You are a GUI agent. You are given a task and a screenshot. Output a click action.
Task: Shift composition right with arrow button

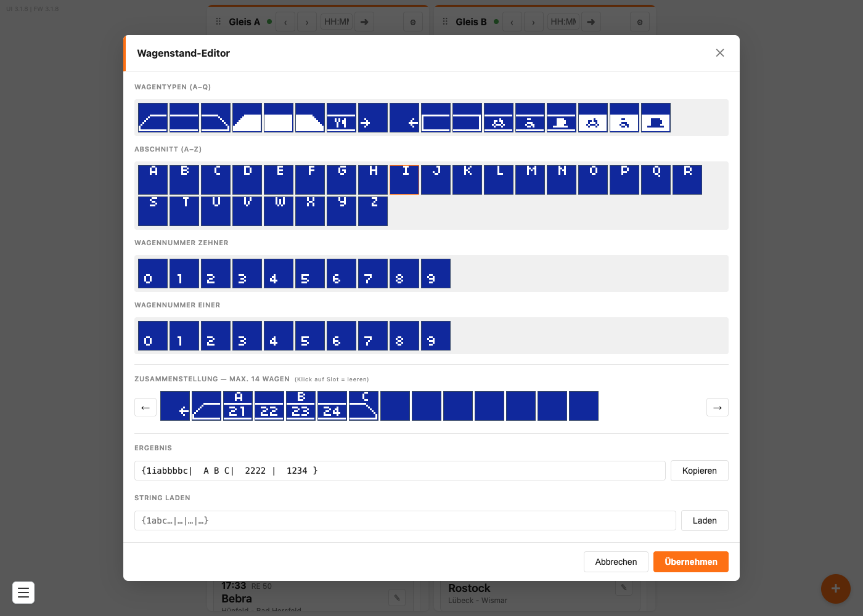[x=718, y=407]
